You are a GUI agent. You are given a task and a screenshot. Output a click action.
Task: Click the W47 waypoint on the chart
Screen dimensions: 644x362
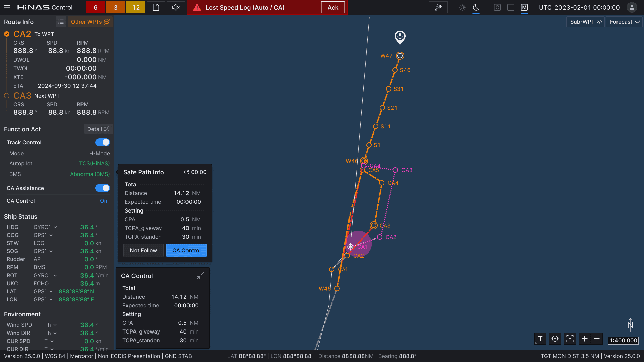coord(400,56)
